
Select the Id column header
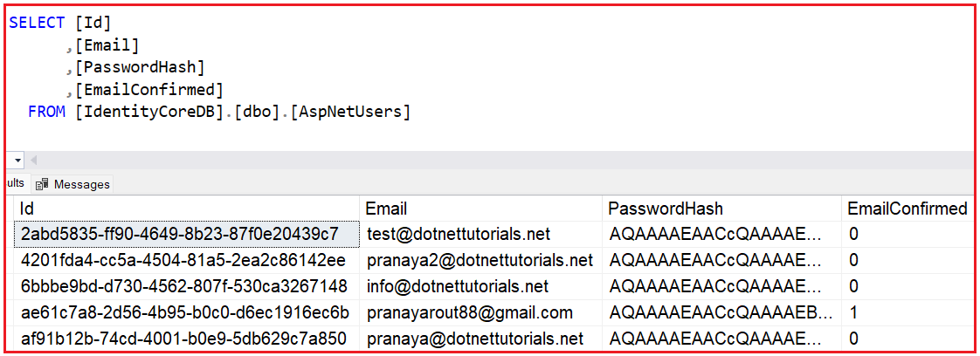coord(187,208)
